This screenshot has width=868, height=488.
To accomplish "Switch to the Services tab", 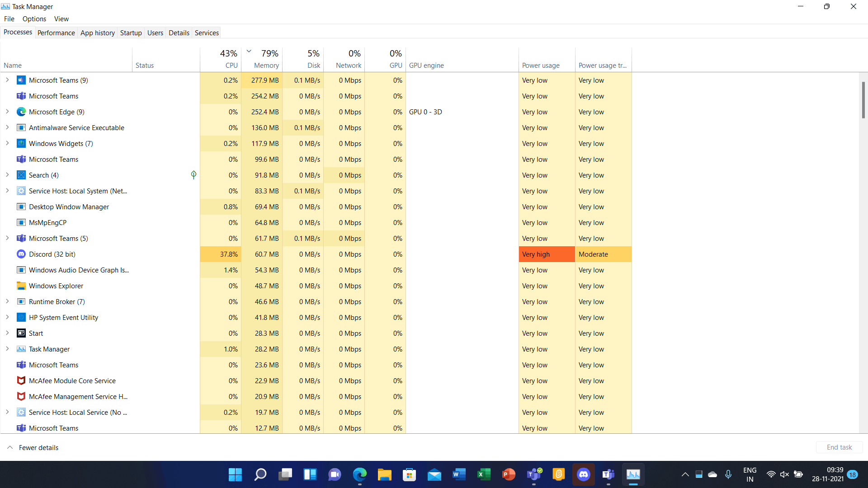I will coord(207,33).
